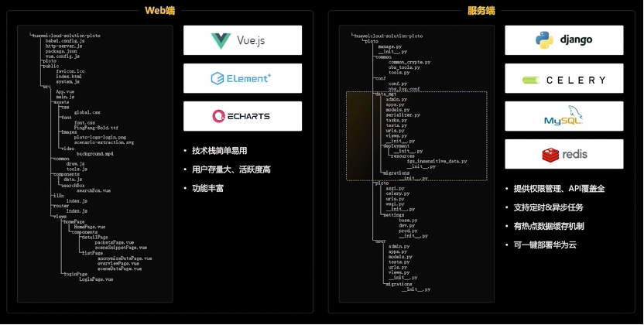Select bullet 有热点数据缓存机制
The height and width of the screenshot is (325, 644).
coord(549,226)
